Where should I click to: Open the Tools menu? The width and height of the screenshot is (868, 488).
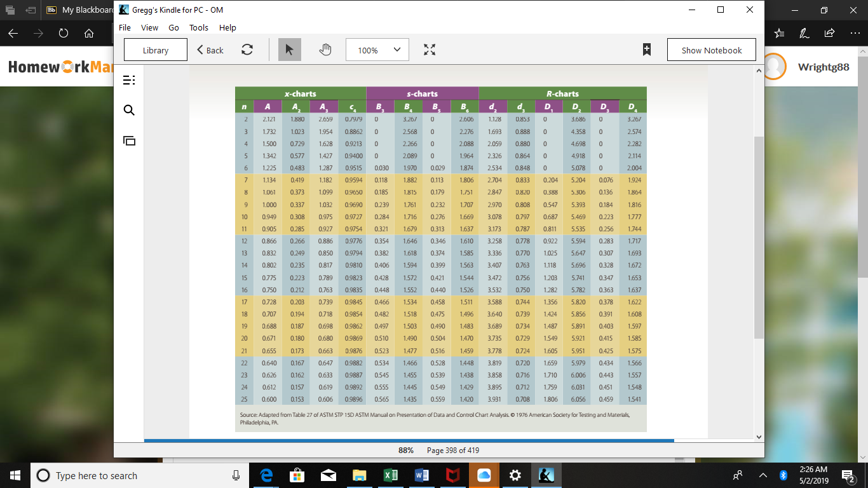pyautogui.click(x=199, y=27)
